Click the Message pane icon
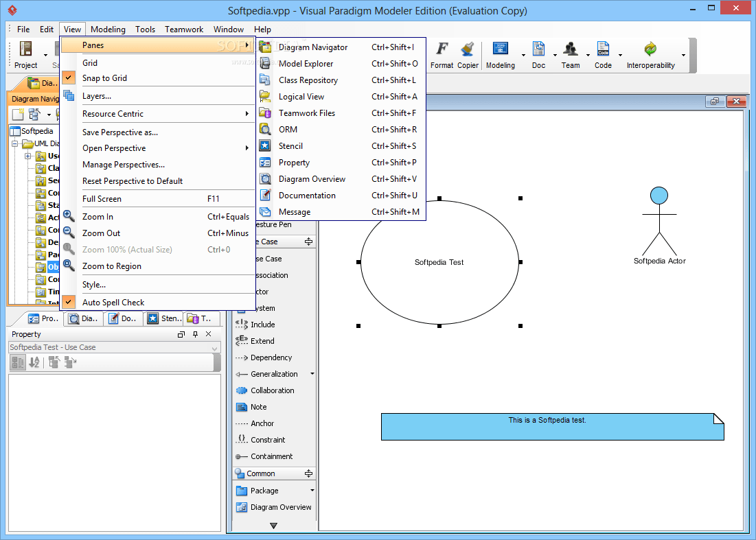 [x=264, y=211]
